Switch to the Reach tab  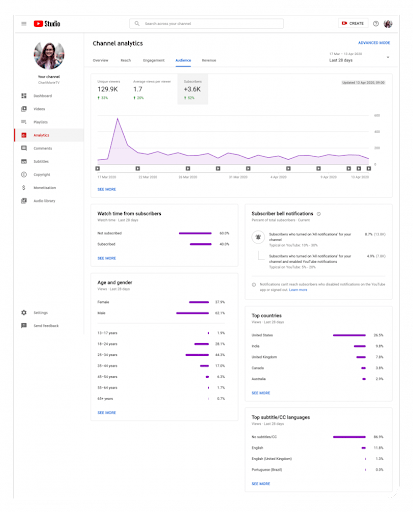(126, 60)
